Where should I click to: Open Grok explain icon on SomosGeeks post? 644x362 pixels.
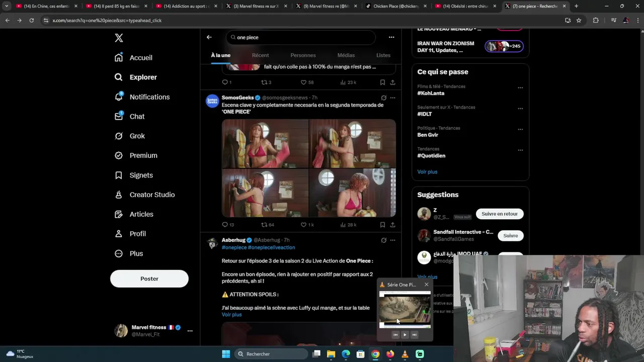[x=383, y=98]
